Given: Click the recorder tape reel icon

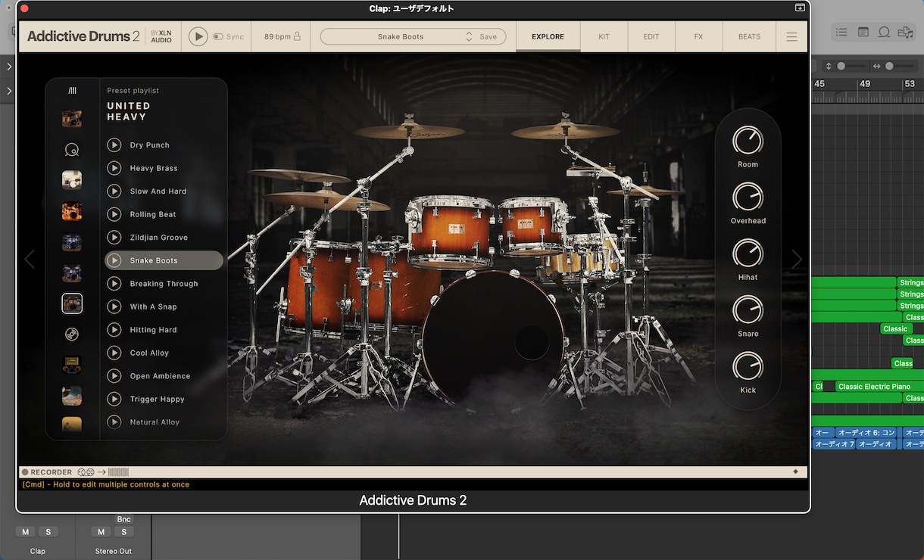Looking at the screenshot, I should tap(86, 472).
